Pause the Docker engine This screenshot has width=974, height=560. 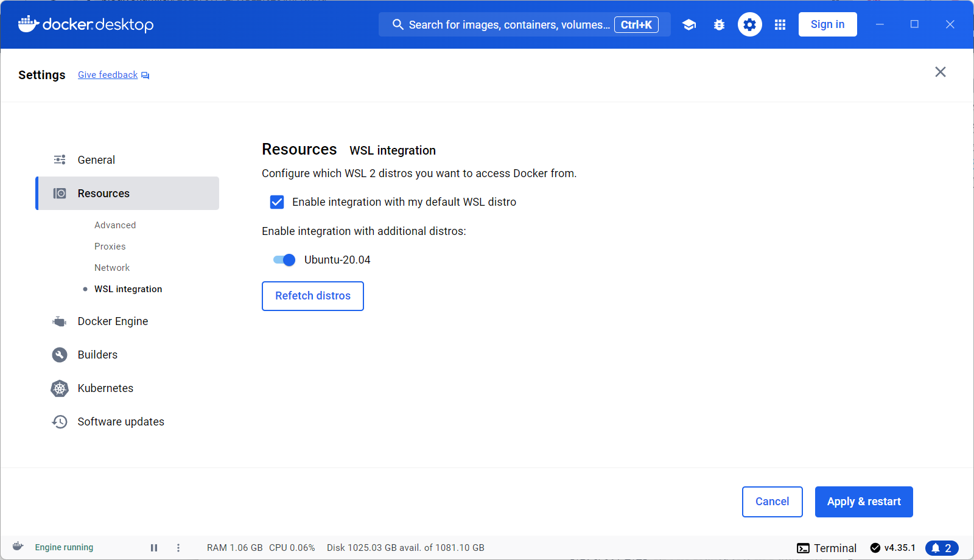pos(154,548)
